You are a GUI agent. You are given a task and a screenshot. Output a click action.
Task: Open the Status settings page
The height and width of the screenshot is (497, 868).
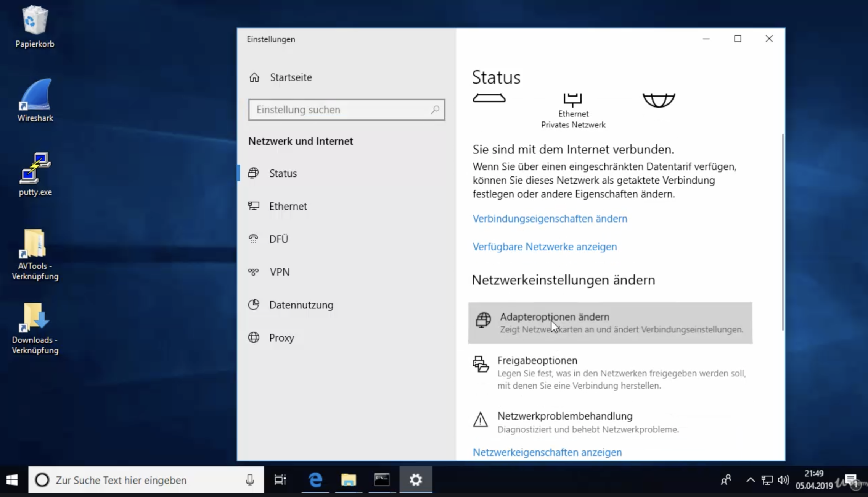(x=346, y=173)
